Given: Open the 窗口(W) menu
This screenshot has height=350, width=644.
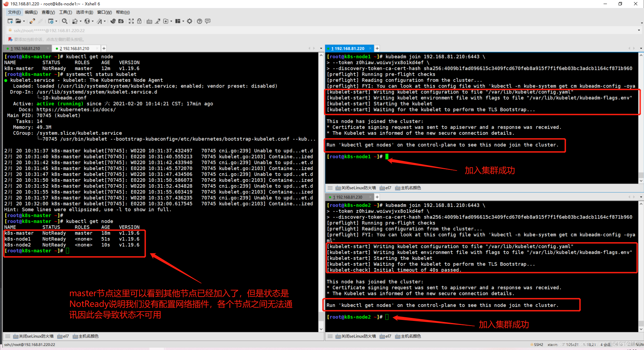Looking at the screenshot, I should tap(105, 12).
